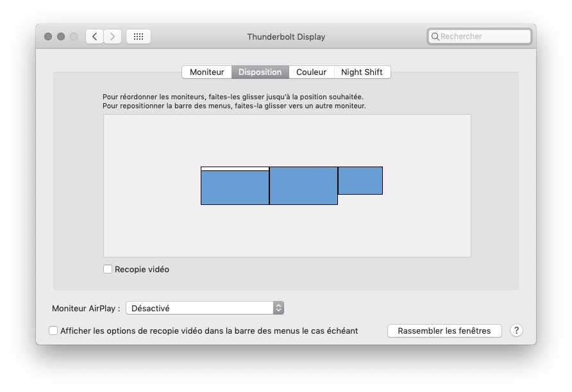Minimize the Thunderbolt Display window
The height and width of the screenshot is (392, 572).
tap(61, 37)
